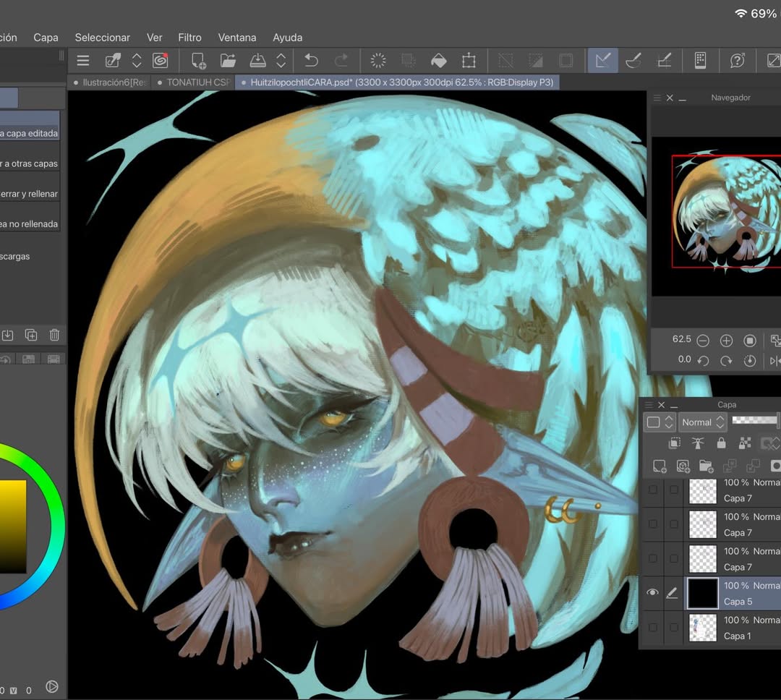Pick shade in yellow color square

(x=13, y=526)
